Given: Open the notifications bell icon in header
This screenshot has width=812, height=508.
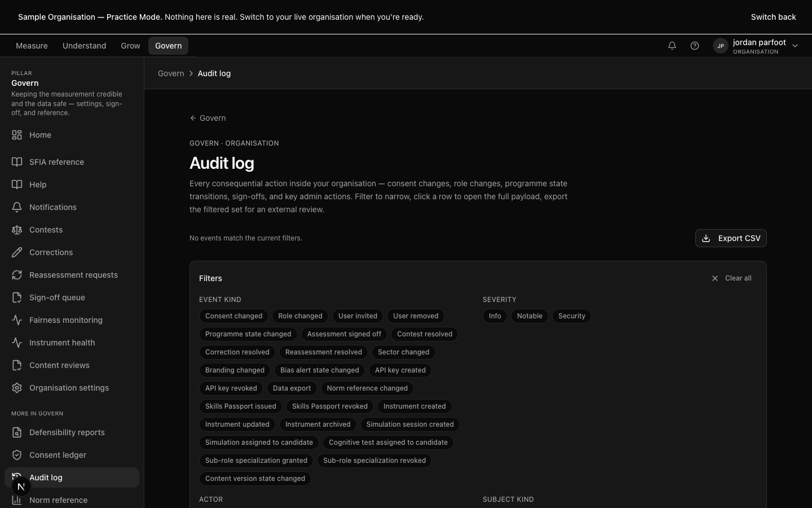Looking at the screenshot, I should coord(672,46).
